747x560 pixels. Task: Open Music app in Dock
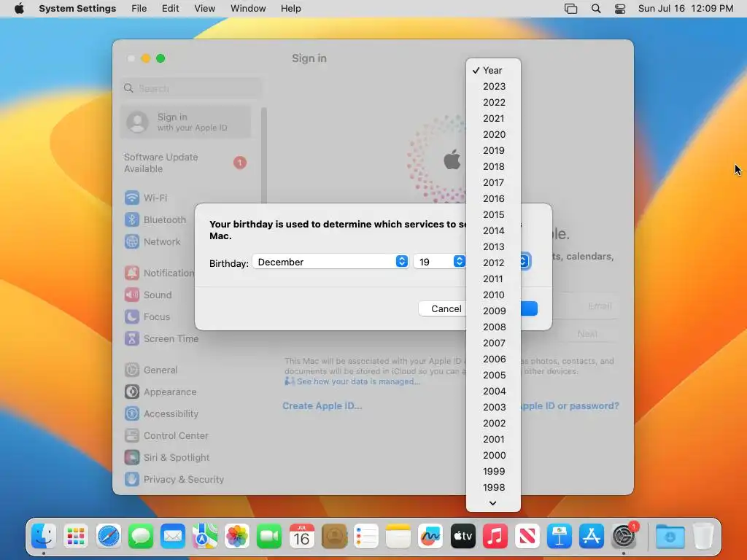495,536
